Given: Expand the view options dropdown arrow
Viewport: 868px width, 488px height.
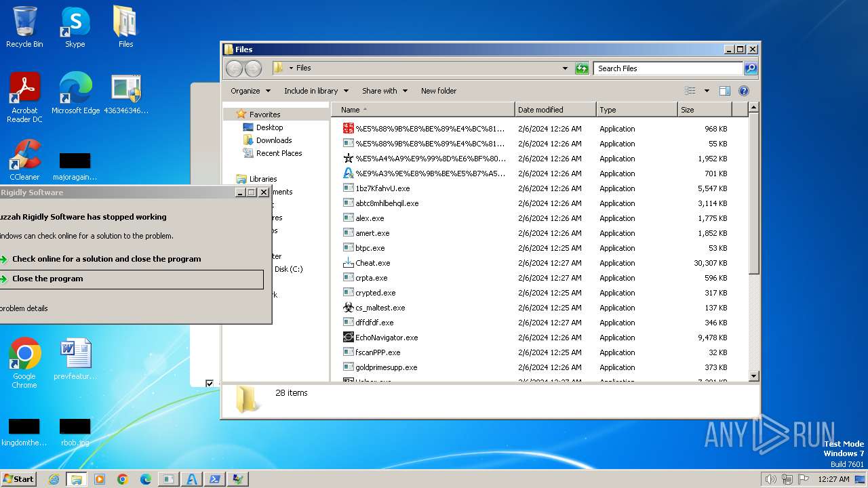Looking at the screenshot, I should (x=706, y=91).
